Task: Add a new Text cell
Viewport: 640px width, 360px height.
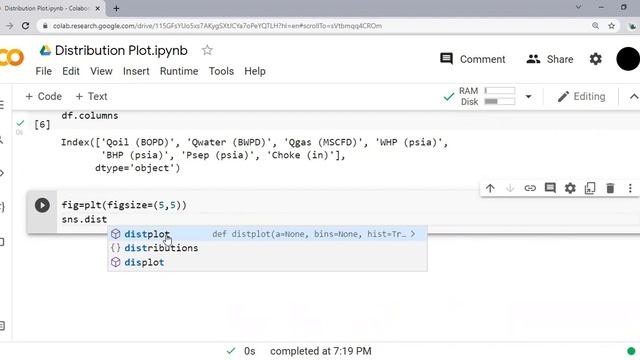Action: tap(91, 96)
